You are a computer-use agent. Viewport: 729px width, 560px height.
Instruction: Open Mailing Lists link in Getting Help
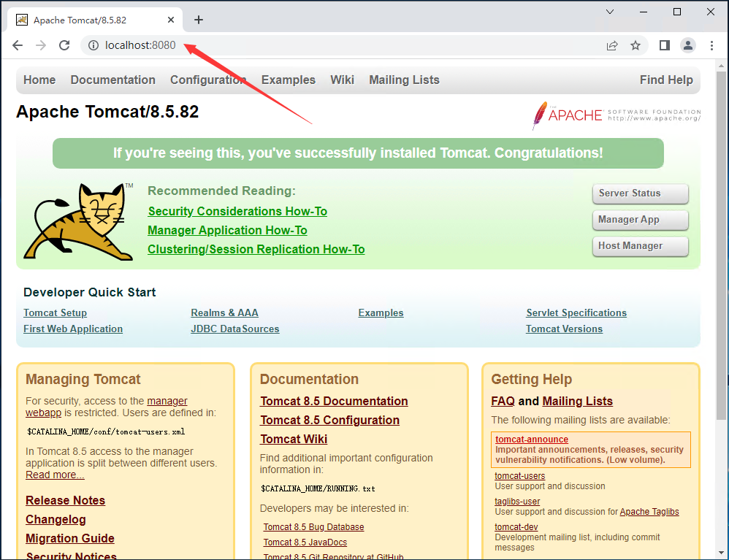578,401
